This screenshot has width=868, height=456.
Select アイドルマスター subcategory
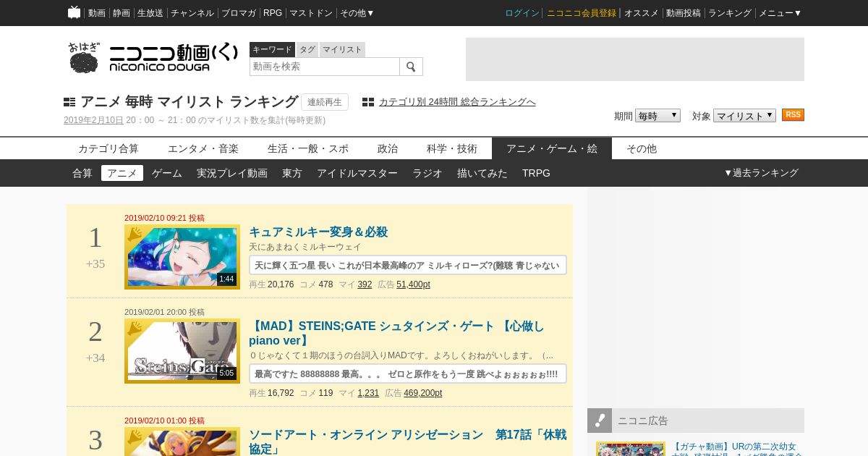pyautogui.click(x=357, y=173)
